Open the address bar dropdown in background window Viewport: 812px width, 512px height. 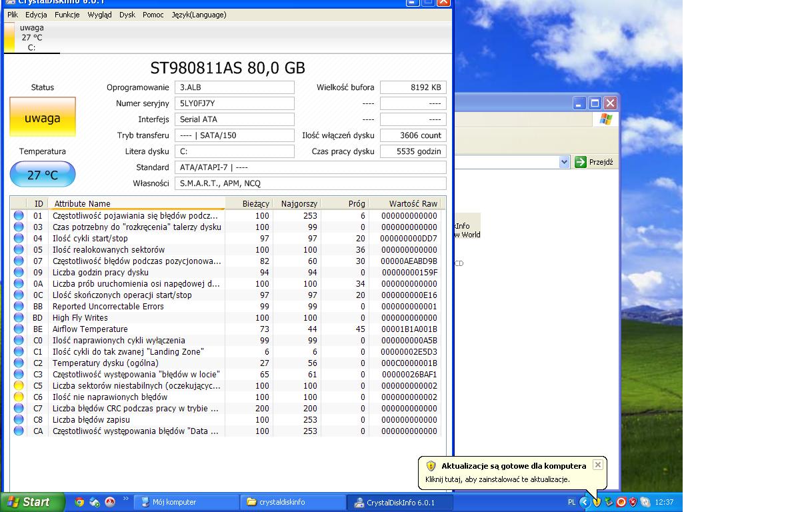point(564,161)
